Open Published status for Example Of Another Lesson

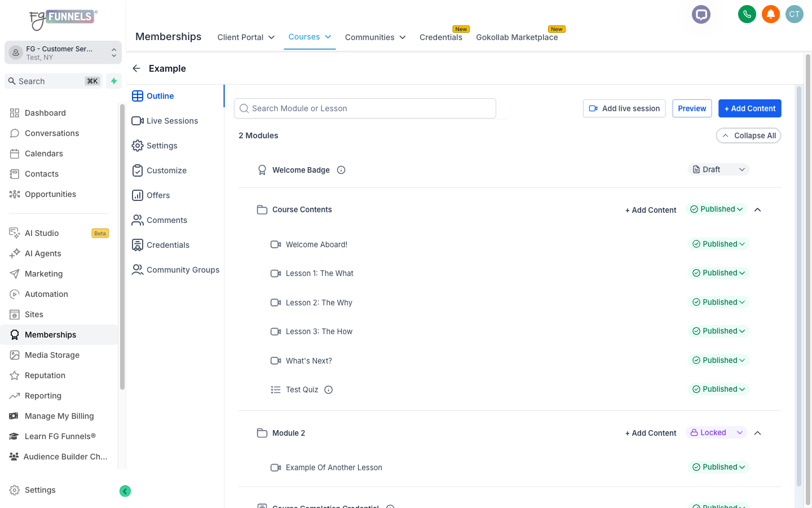719,467
